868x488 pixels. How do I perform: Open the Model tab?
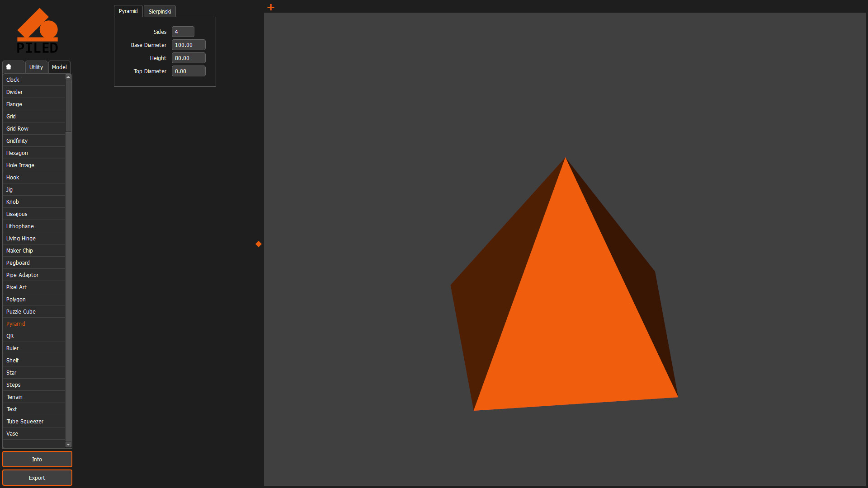click(59, 67)
